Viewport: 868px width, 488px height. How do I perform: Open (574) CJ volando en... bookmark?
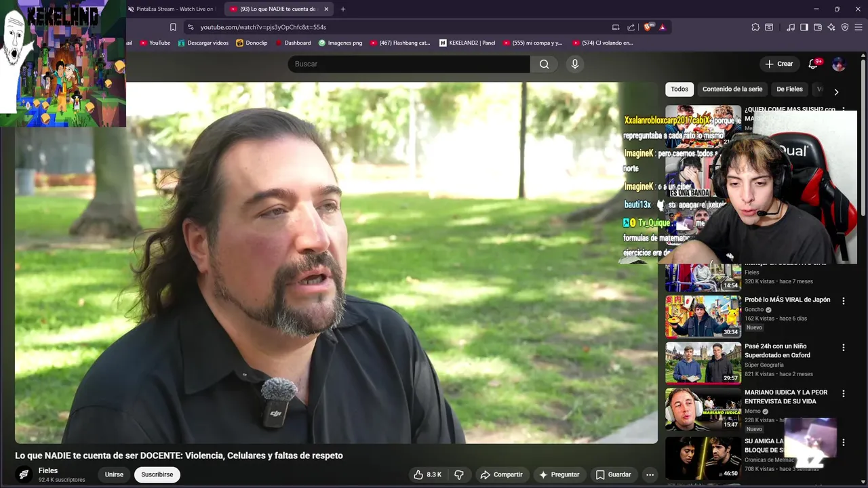click(603, 43)
